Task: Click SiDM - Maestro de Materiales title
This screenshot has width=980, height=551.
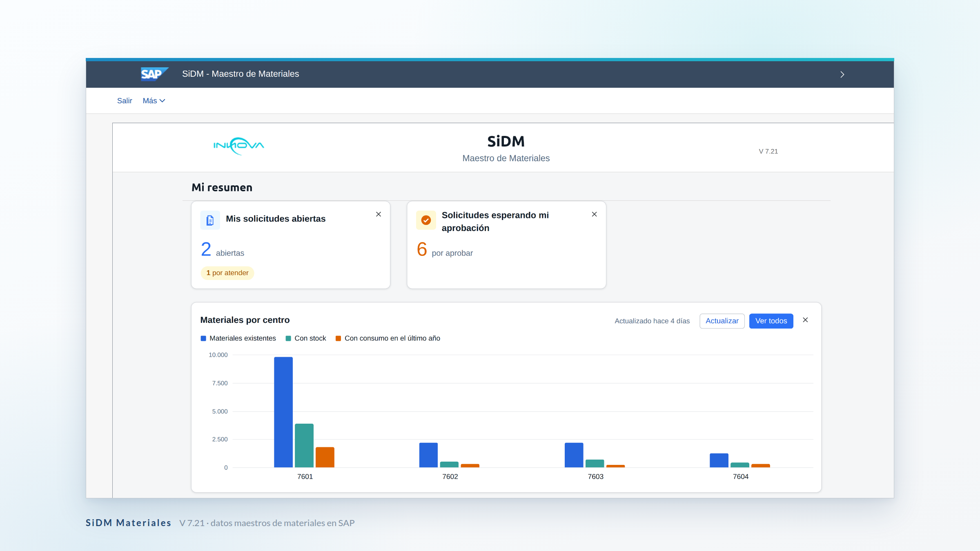Action: coord(241,74)
